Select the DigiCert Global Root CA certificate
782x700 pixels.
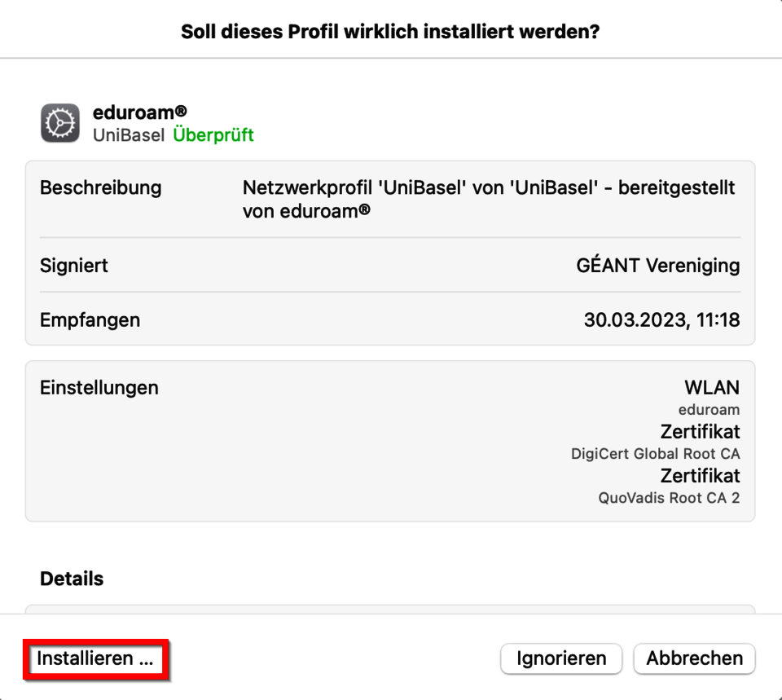[655, 454]
